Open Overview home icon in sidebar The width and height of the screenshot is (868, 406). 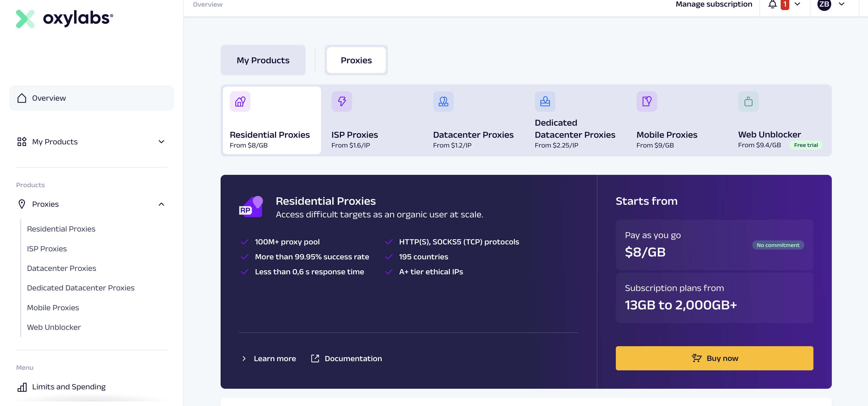coord(22,98)
